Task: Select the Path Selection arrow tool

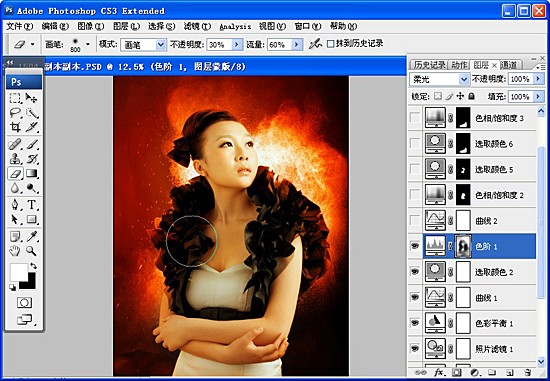Action: coord(15,219)
